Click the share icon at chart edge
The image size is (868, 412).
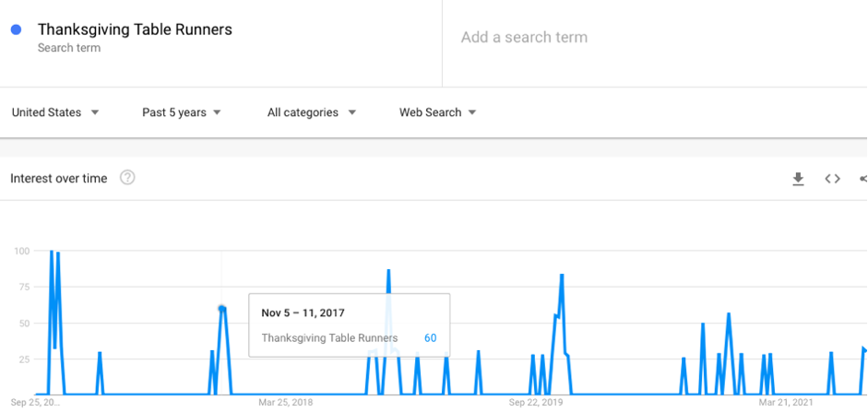[863, 179]
